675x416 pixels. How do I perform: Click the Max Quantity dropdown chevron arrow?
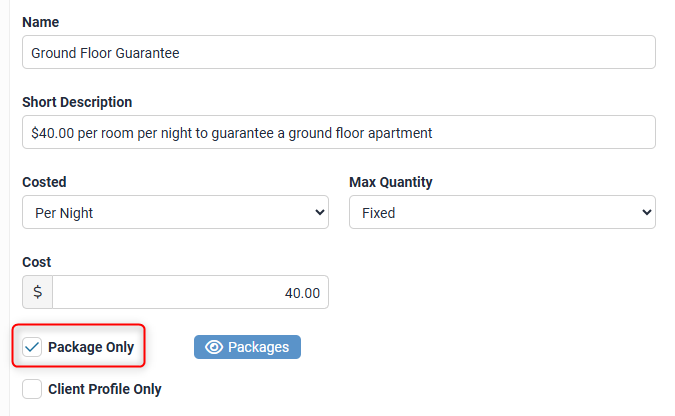coord(647,212)
